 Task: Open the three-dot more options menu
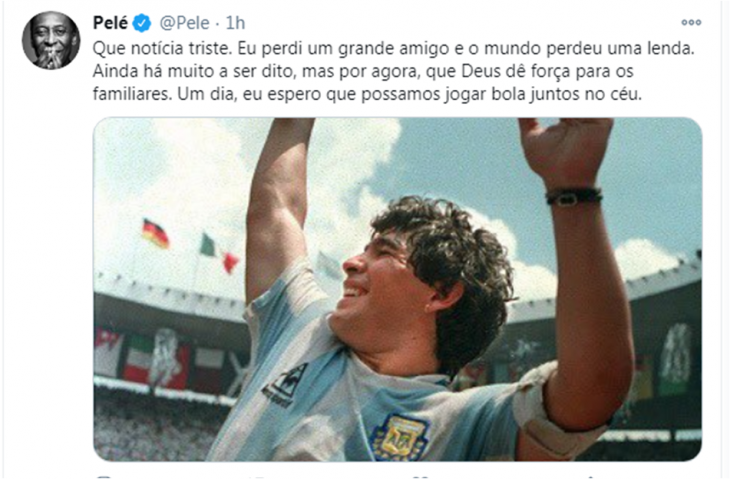(691, 22)
